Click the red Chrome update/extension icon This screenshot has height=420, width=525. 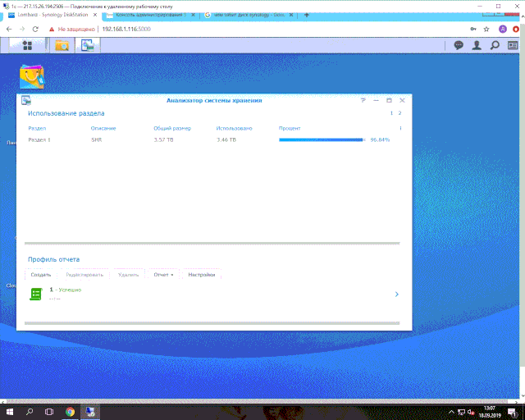516,30
